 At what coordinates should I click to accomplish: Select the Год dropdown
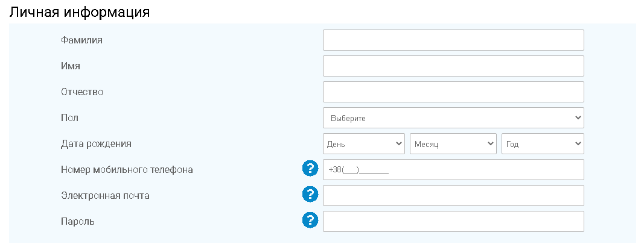coord(543,143)
